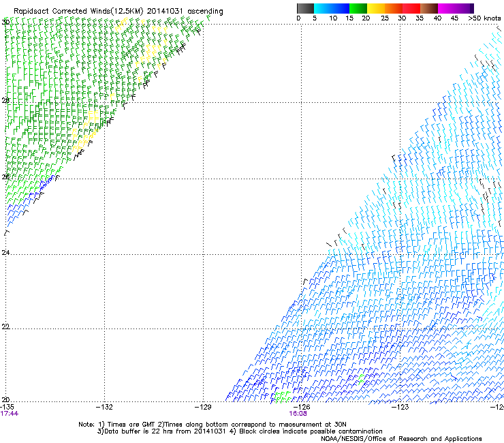Click the longitude label -123
Screen dimensions: 504x443
click(400, 407)
